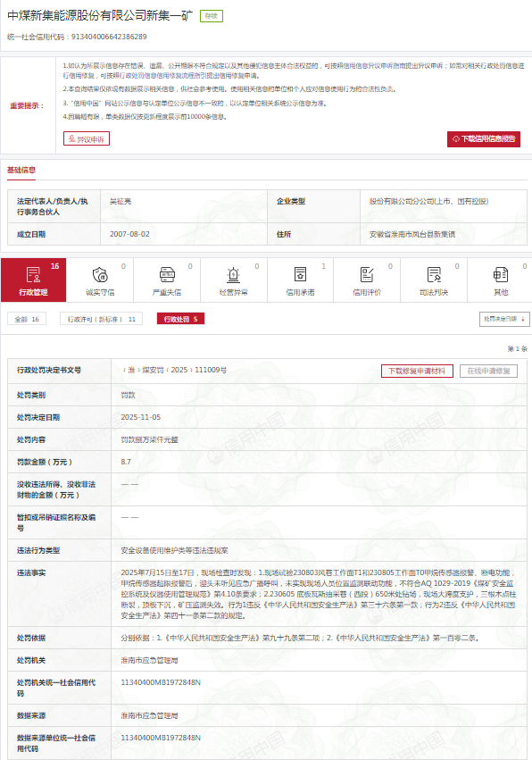Image resolution: width=532 pixels, height=760 pixels.
Task: Download the credit report via 下载信用信息报告
Action: click(x=484, y=138)
